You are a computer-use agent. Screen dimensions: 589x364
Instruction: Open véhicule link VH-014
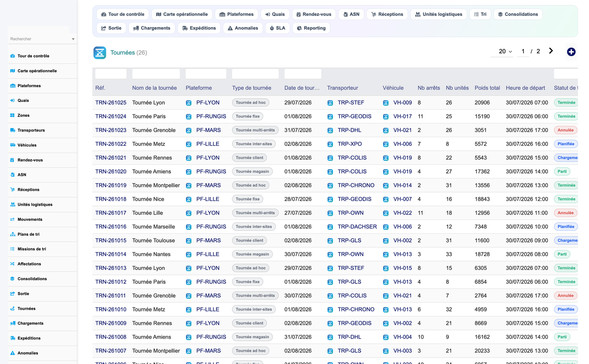tap(402, 185)
